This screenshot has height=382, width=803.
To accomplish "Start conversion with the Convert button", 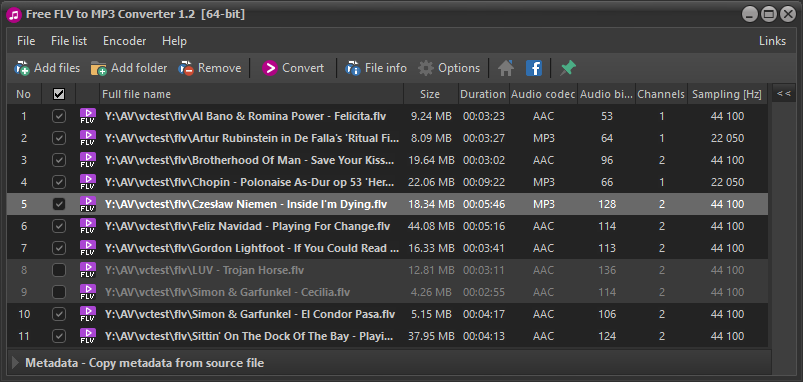I will [x=293, y=68].
